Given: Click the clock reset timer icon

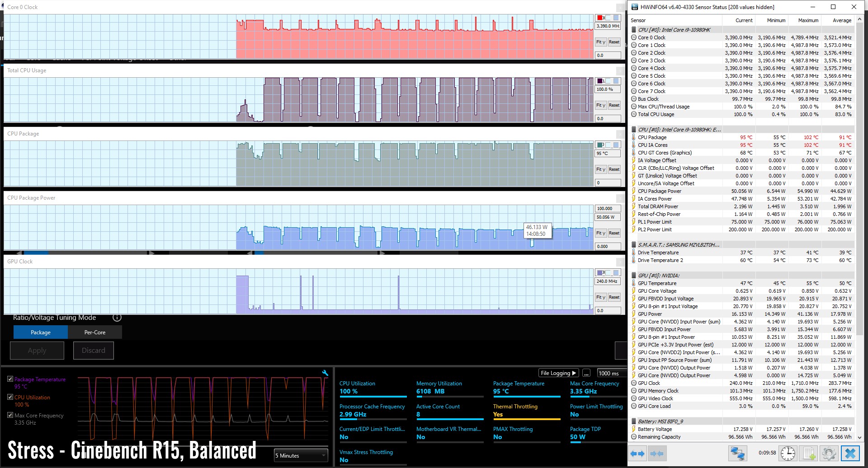Looking at the screenshot, I should click(x=788, y=453).
